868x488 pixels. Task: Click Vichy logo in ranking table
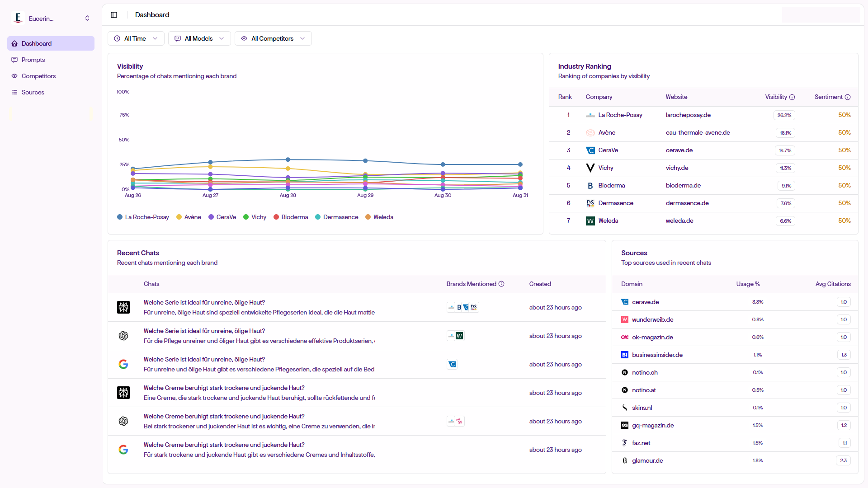590,168
